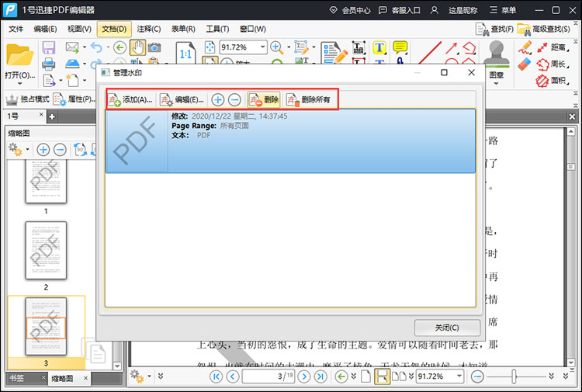
Task: Expand the Open 打开(O) dropdown arrow
Action: 19,84
